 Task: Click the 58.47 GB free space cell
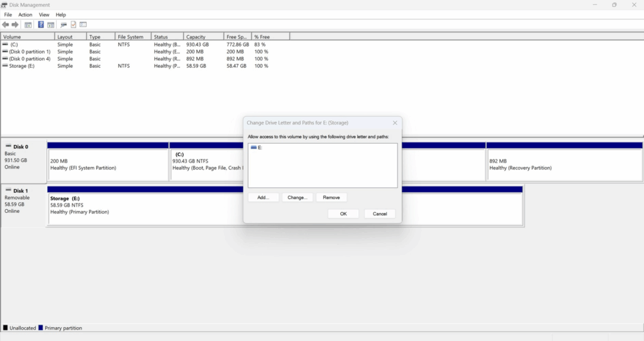236,66
